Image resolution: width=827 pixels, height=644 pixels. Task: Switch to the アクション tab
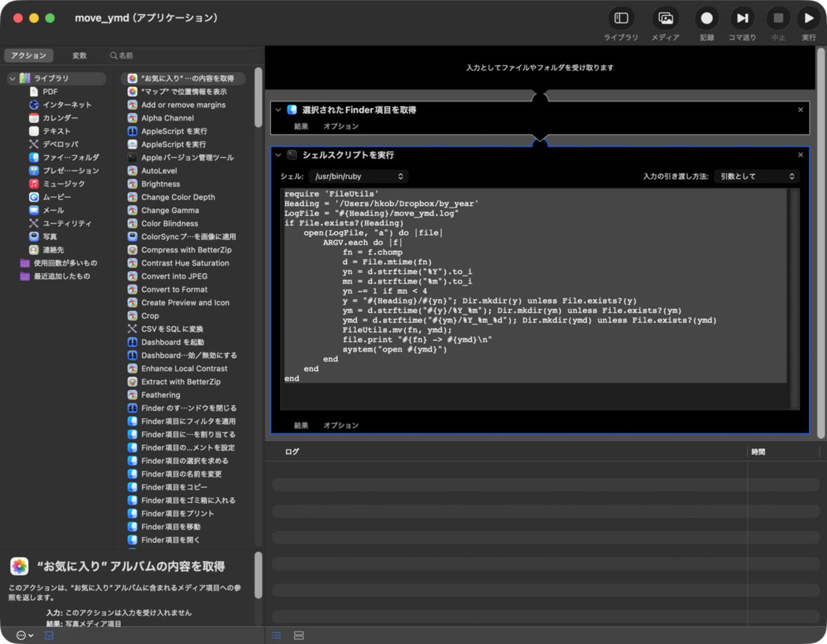point(28,55)
